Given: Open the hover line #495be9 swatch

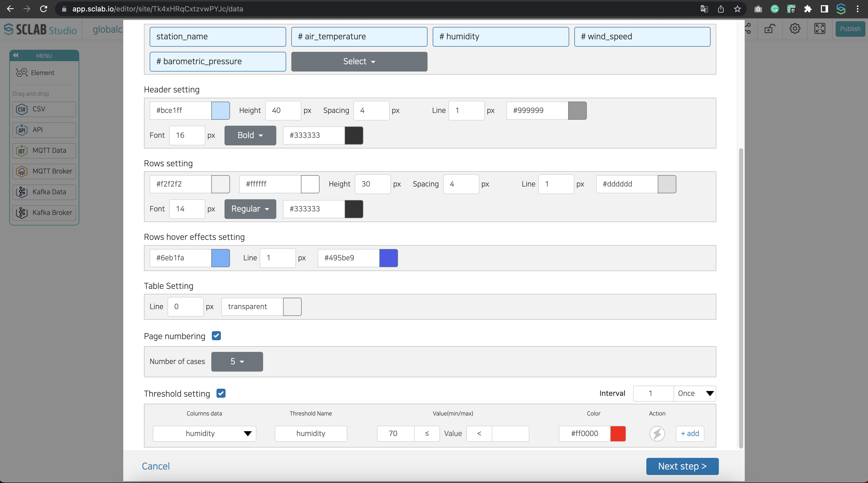Looking at the screenshot, I should click(x=388, y=258).
